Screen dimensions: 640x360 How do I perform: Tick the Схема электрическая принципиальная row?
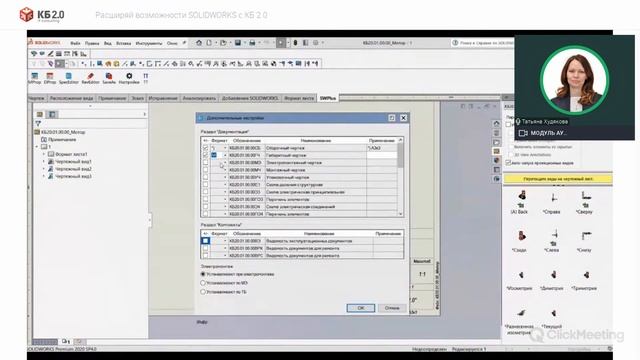[x=205, y=192]
